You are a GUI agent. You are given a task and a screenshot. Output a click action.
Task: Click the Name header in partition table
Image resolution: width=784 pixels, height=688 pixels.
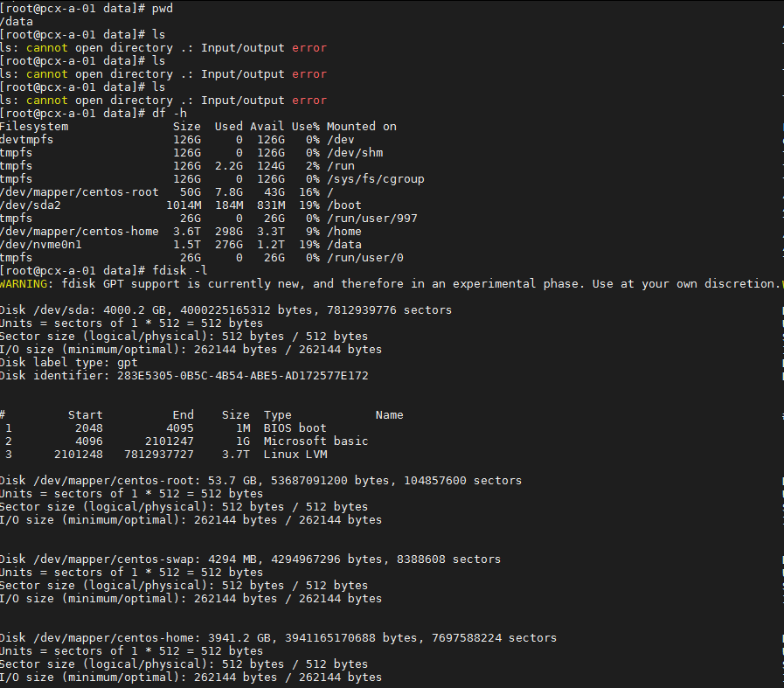click(x=389, y=415)
